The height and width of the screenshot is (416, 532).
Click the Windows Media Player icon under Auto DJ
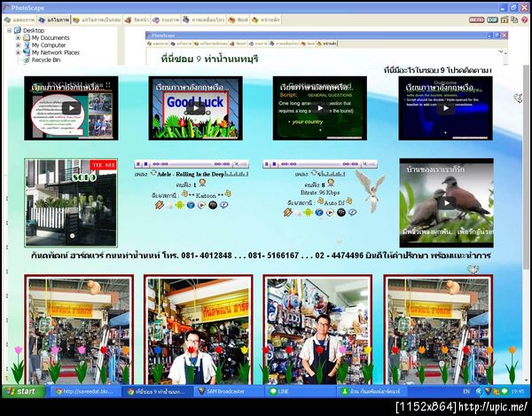tap(330, 212)
